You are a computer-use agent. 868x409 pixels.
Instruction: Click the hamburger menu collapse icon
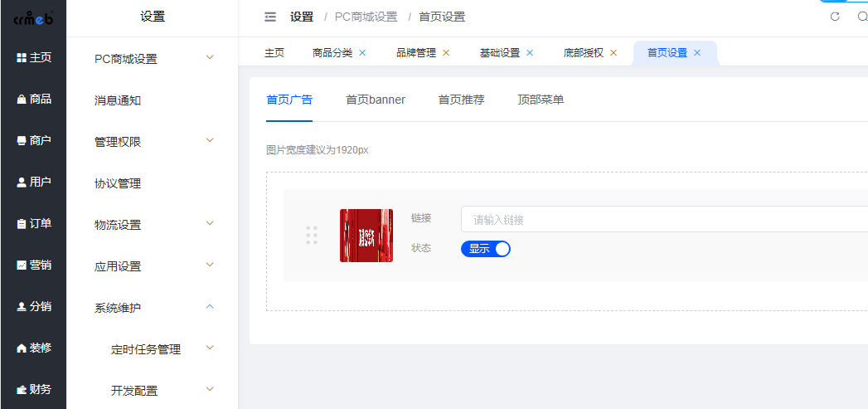coord(269,17)
